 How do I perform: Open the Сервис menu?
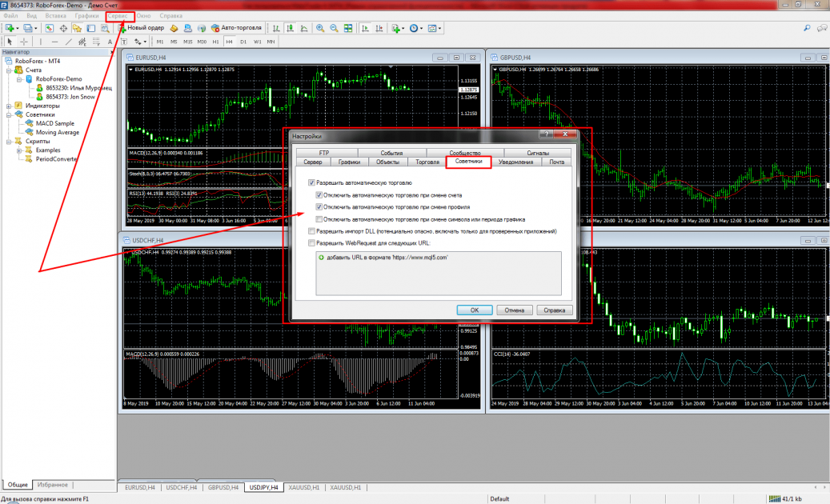120,15
